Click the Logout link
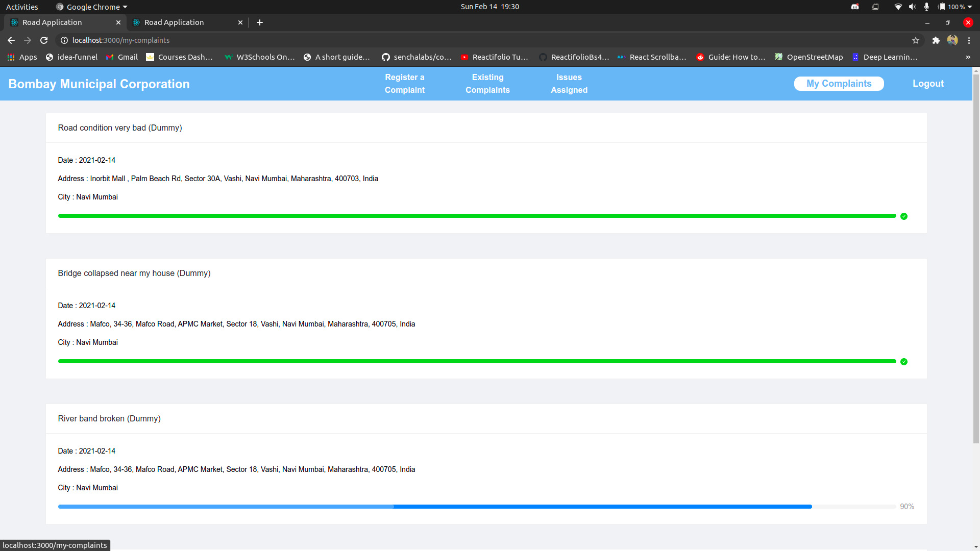This screenshot has width=980, height=551. [x=928, y=84]
